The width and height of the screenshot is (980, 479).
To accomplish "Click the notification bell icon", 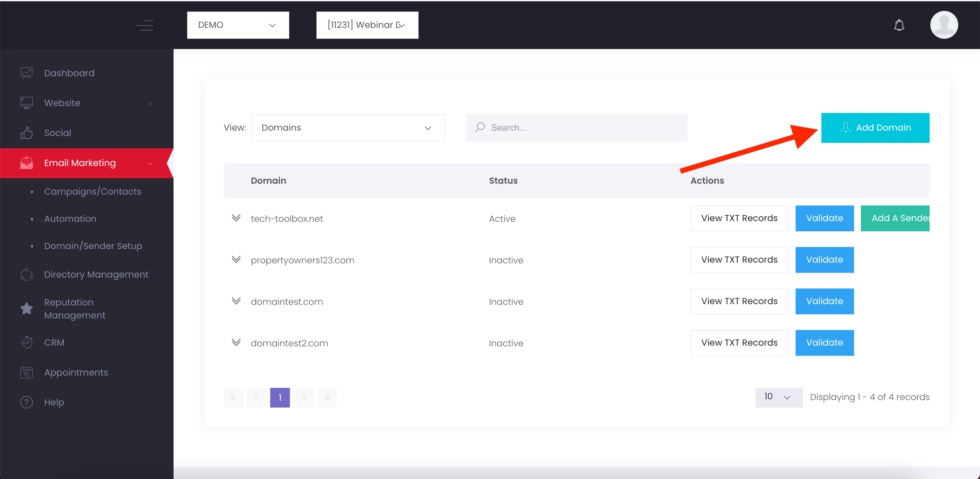I will pos(899,25).
